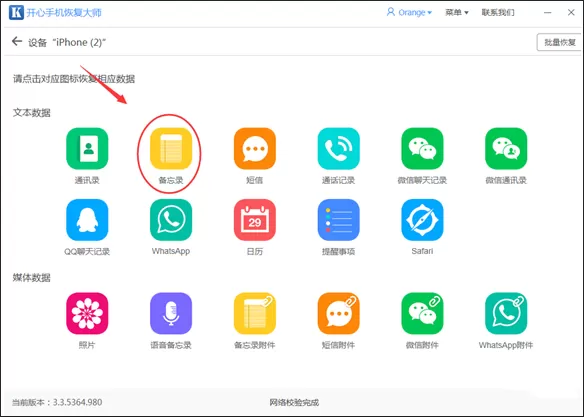Close the recovery app window
This screenshot has height=417, width=584.
[571, 12]
